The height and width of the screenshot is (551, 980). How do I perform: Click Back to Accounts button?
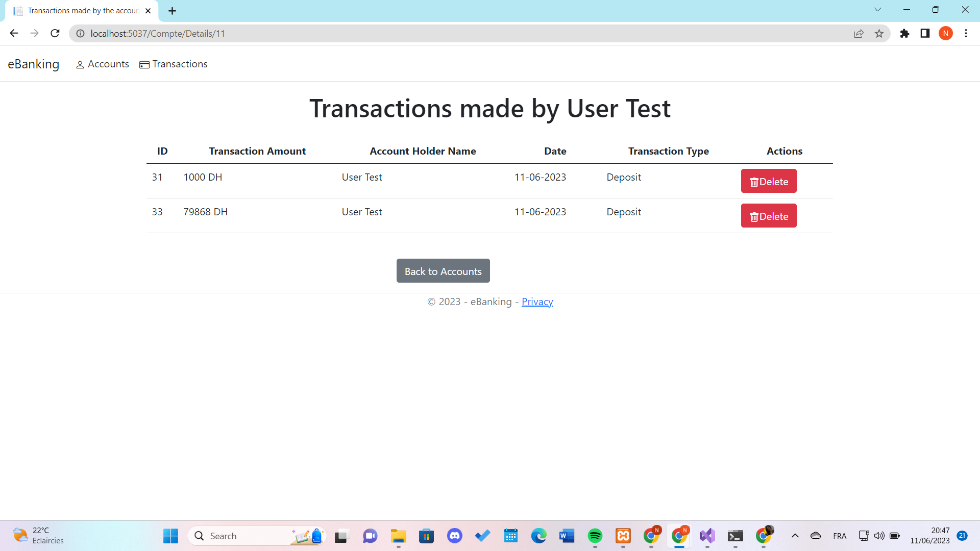pyautogui.click(x=443, y=271)
